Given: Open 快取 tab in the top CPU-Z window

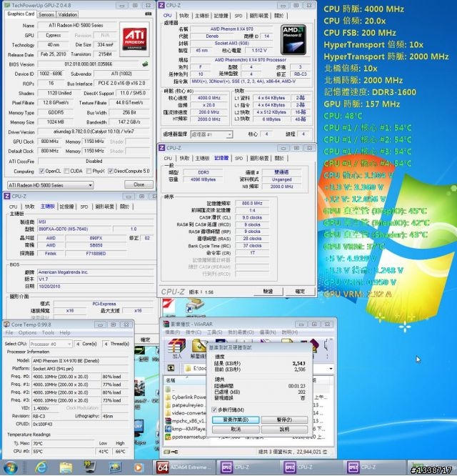Looking at the screenshot, I should (x=184, y=16).
